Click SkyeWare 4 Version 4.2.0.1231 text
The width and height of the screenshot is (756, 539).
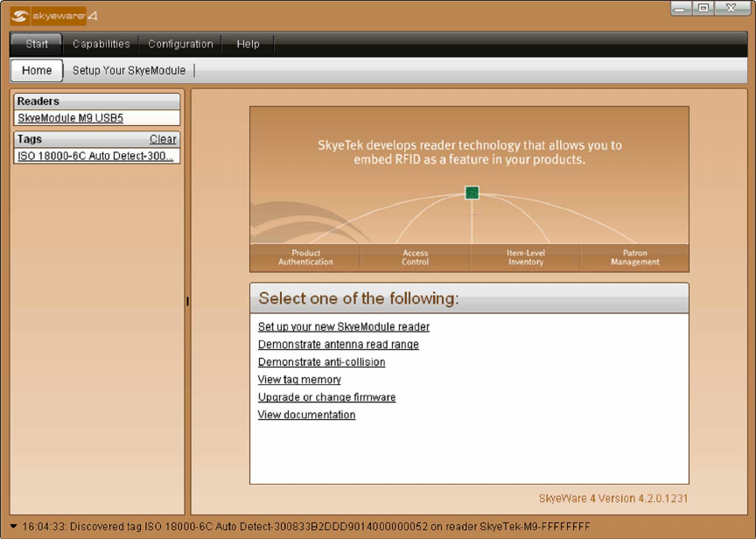click(613, 499)
